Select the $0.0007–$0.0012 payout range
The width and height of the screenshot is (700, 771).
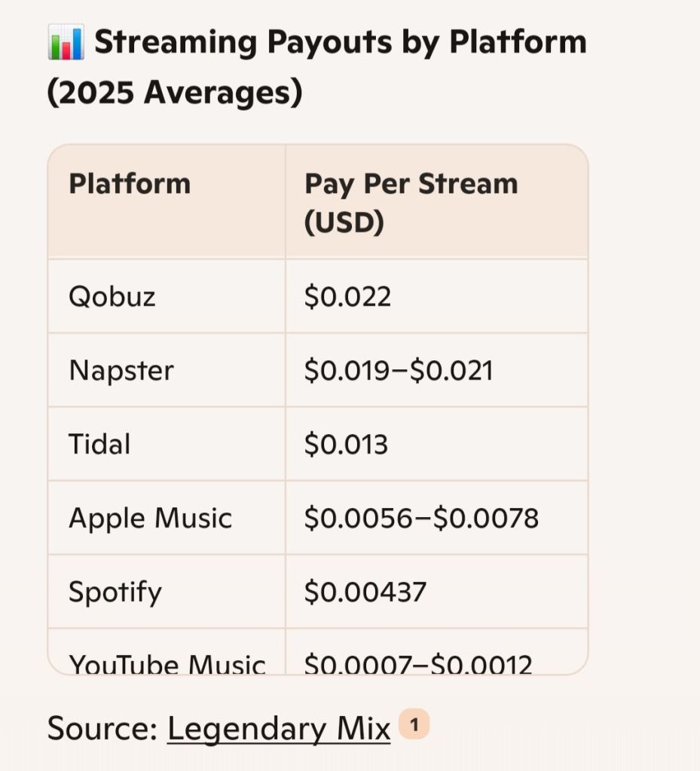pos(418,663)
